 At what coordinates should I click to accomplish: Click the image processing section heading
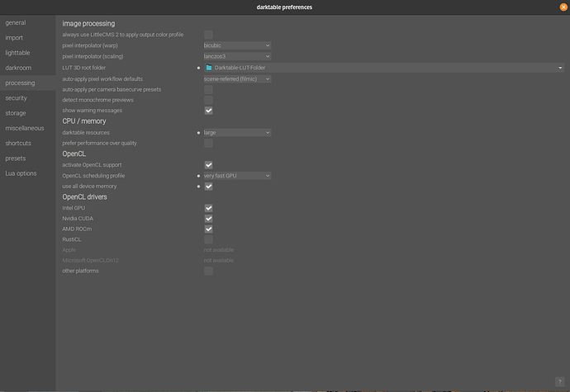pos(88,24)
